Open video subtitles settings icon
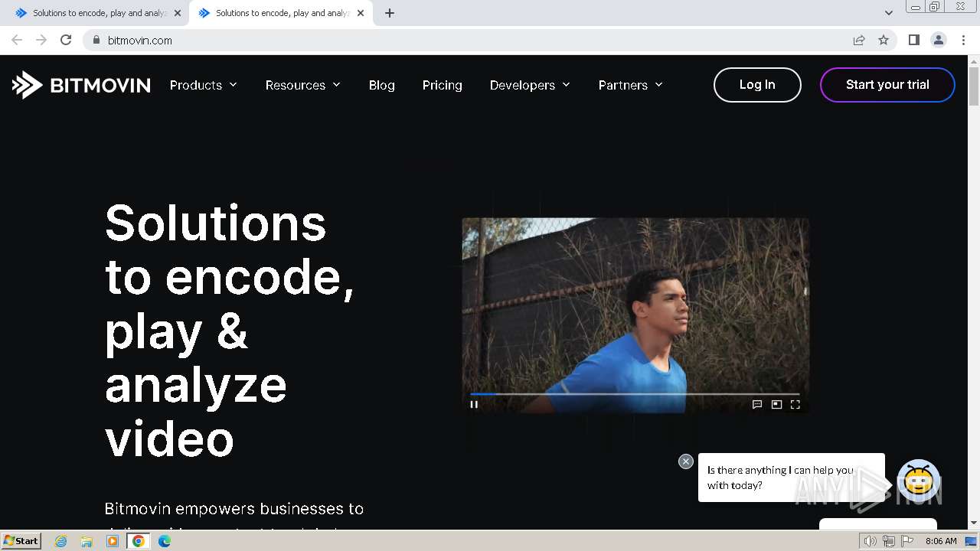 pyautogui.click(x=757, y=405)
